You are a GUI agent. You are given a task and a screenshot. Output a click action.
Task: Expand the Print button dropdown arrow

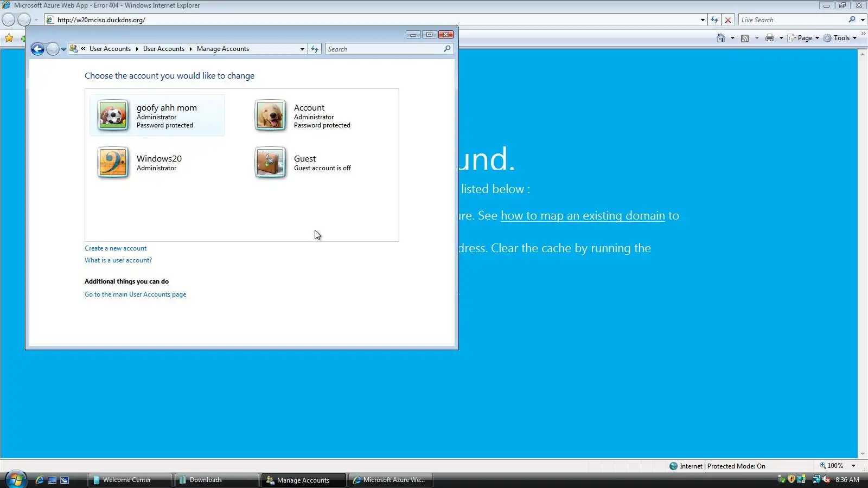coord(781,38)
